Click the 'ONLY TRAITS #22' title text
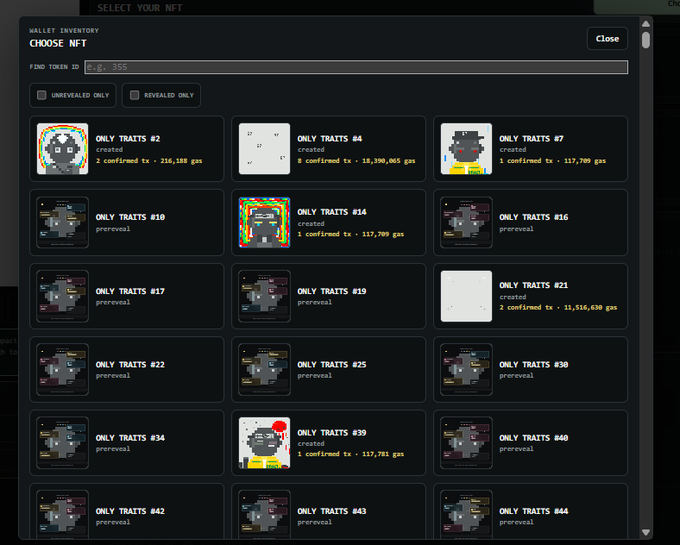680x545 pixels. coord(130,365)
